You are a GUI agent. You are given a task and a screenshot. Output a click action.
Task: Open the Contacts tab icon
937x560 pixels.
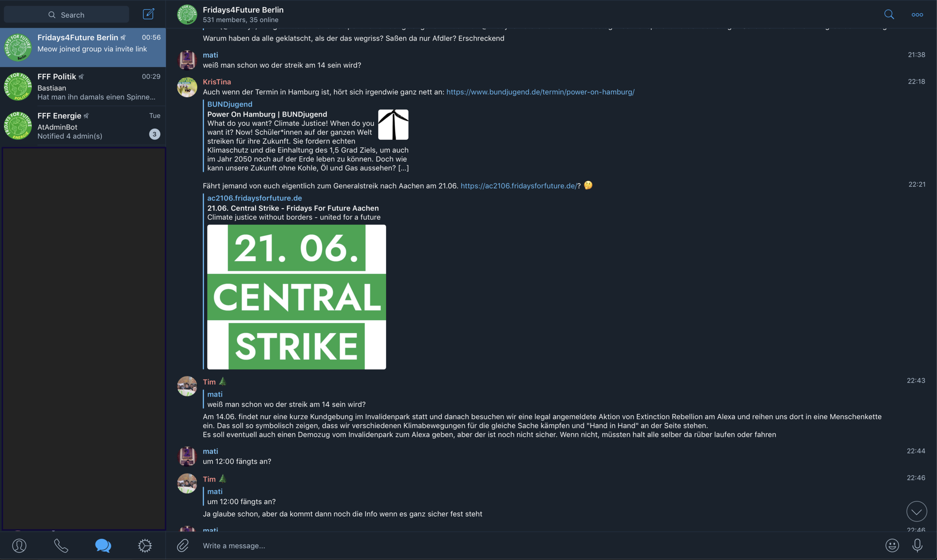pos(19,545)
